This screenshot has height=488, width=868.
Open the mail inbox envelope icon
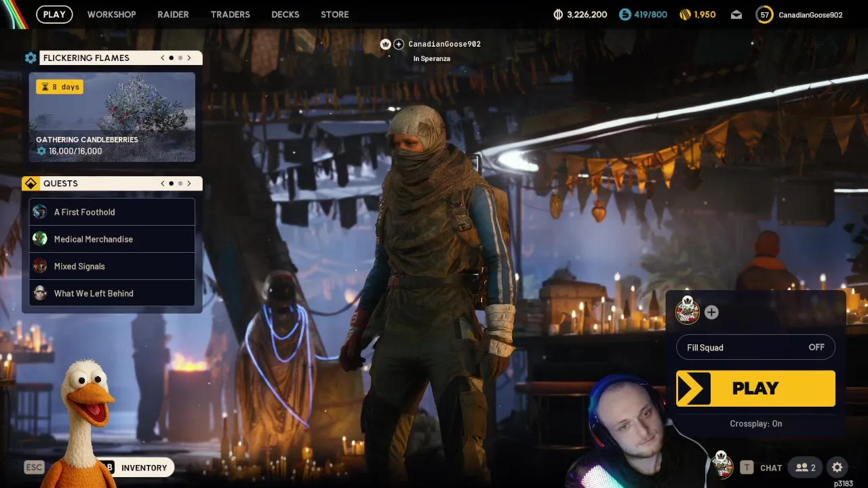[736, 14]
